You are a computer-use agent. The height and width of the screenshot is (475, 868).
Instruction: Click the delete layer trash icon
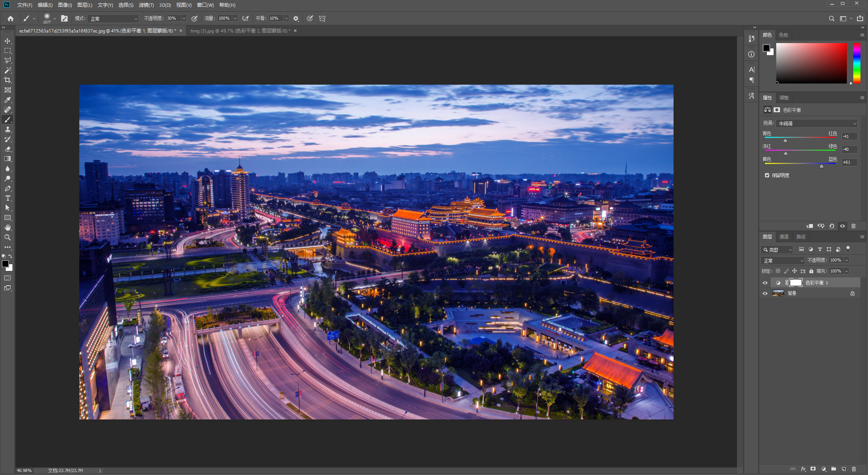click(x=854, y=469)
